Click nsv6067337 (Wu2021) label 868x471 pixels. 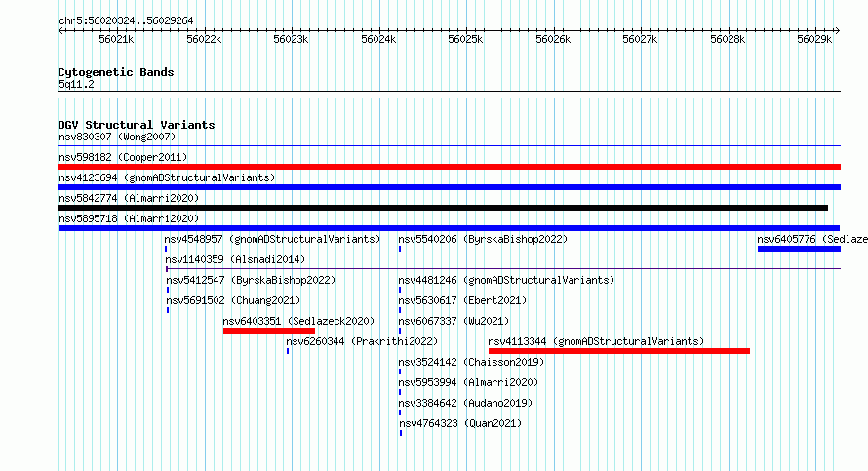point(454,321)
